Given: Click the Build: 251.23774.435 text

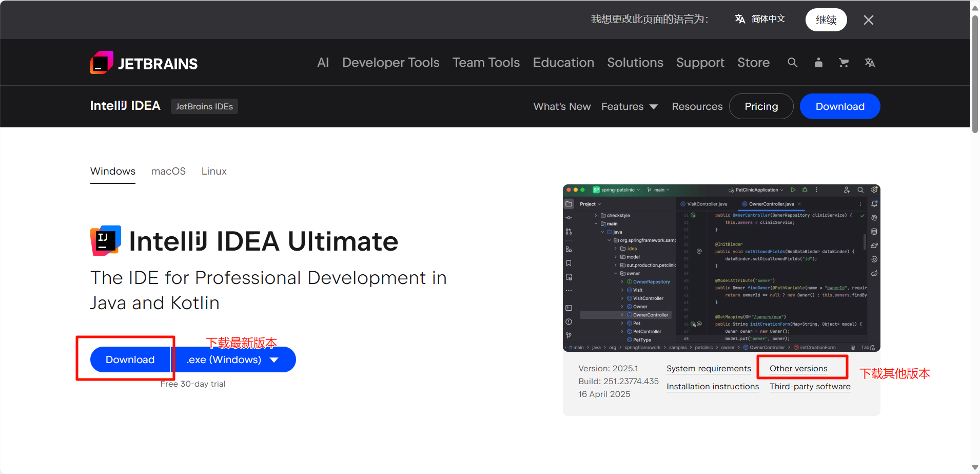Looking at the screenshot, I should (618, 382).
